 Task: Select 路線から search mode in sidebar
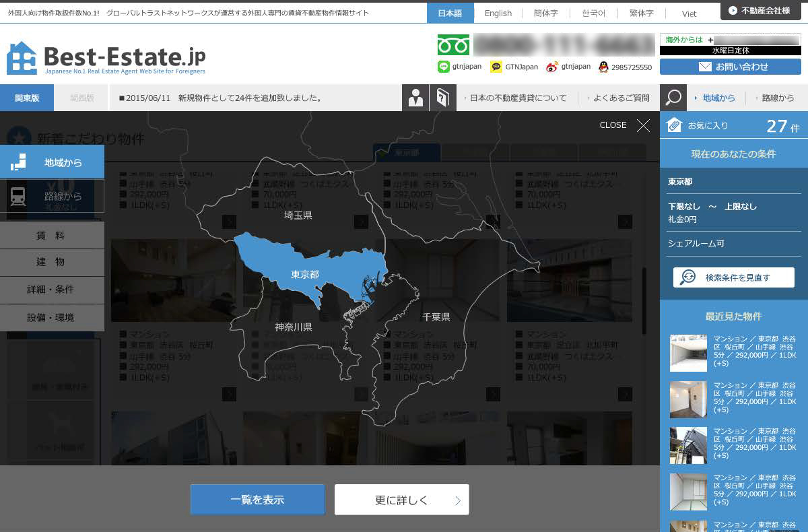[53, 196]
